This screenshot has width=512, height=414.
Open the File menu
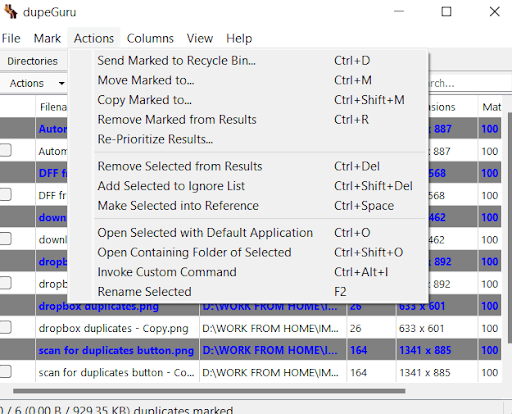pos(11,38)
